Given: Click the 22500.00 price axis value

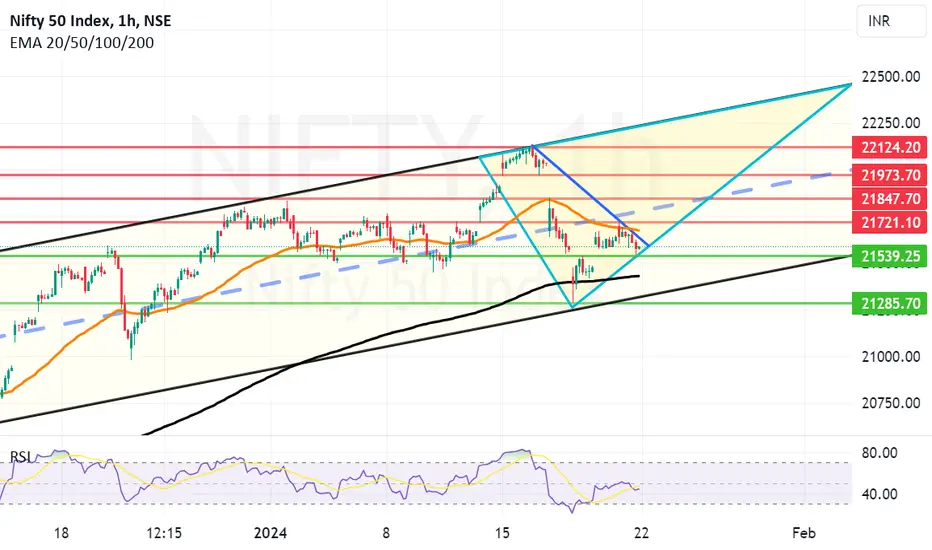Looking at the screenshot, I should 890,77.
